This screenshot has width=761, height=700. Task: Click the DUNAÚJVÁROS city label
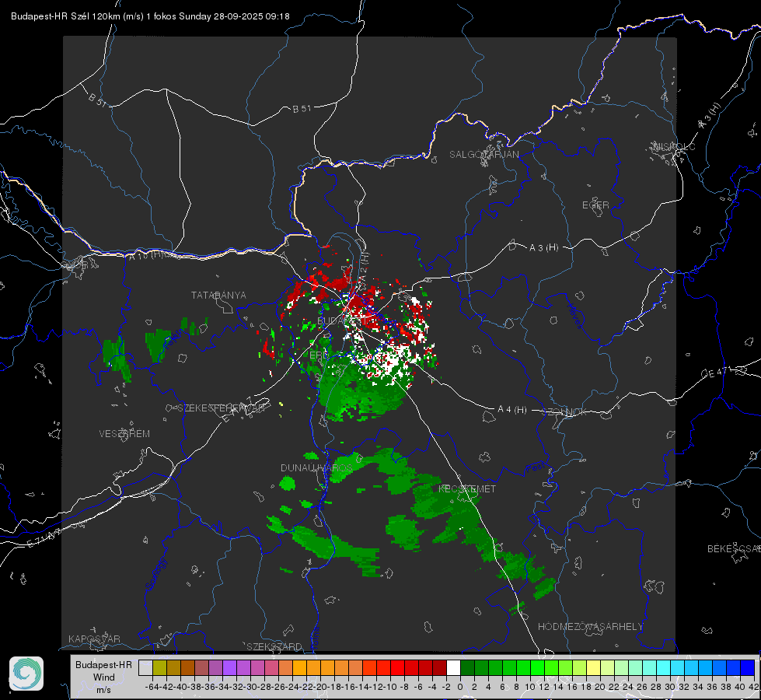tap(316, 467)
